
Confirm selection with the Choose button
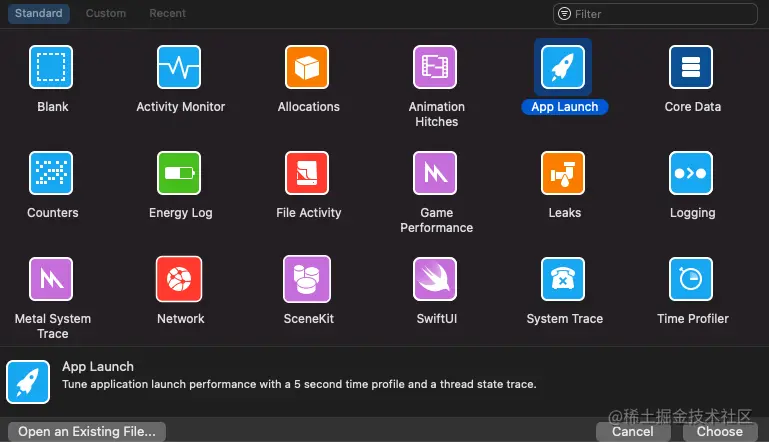pos(719,432)
